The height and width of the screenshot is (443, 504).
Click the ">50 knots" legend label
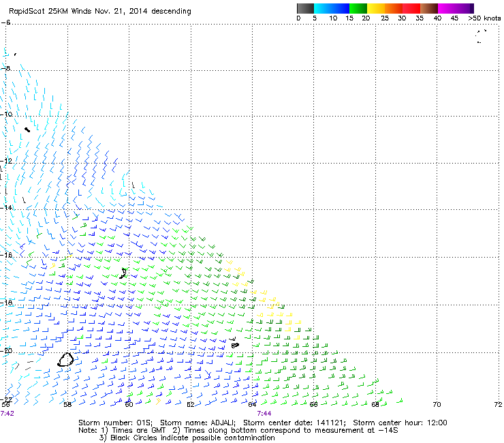484,18
